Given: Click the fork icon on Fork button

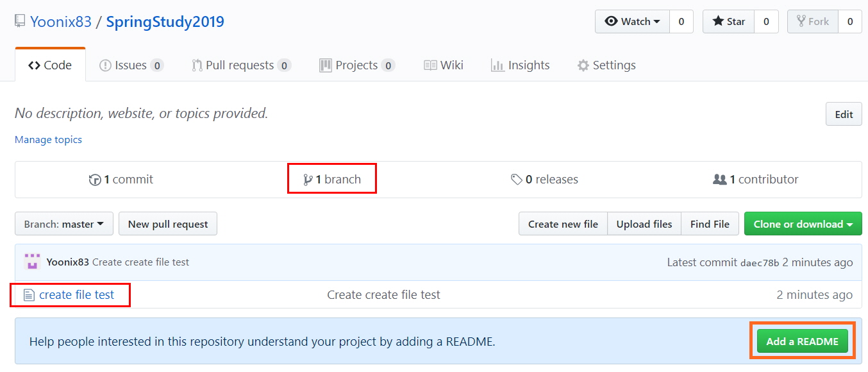Looking at the screenshot, I should (x=801, y=21).
